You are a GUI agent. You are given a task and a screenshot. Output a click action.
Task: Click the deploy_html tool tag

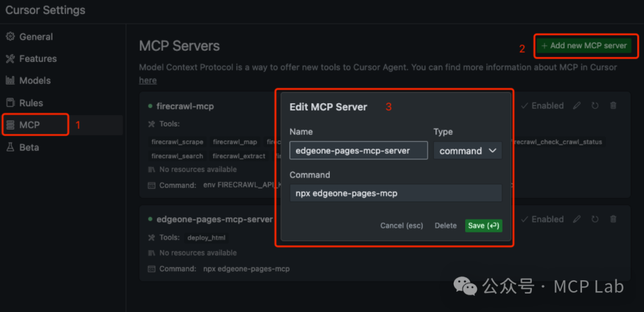(206, 237)
